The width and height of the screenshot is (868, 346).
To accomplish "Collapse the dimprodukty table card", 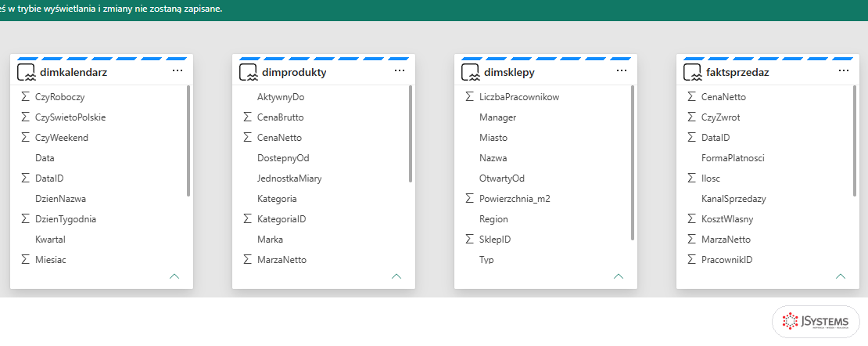I will [396, 276].
